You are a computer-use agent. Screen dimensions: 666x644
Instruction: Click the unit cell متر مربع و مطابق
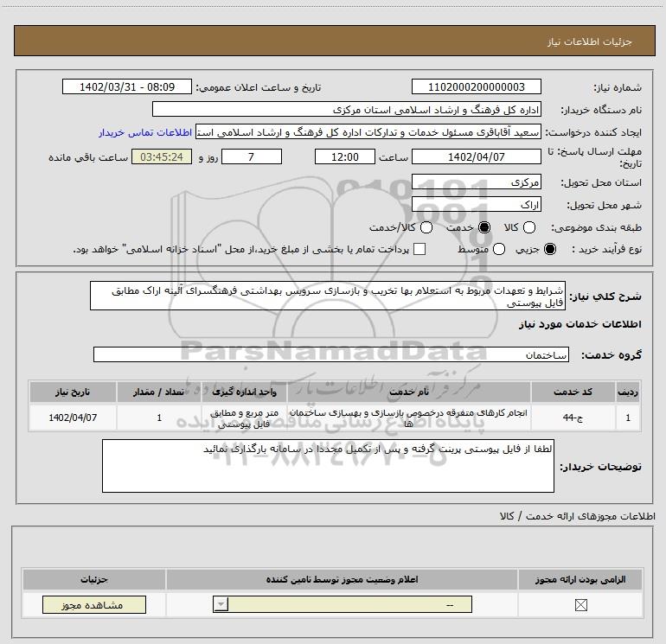click(x=244, y=418)
